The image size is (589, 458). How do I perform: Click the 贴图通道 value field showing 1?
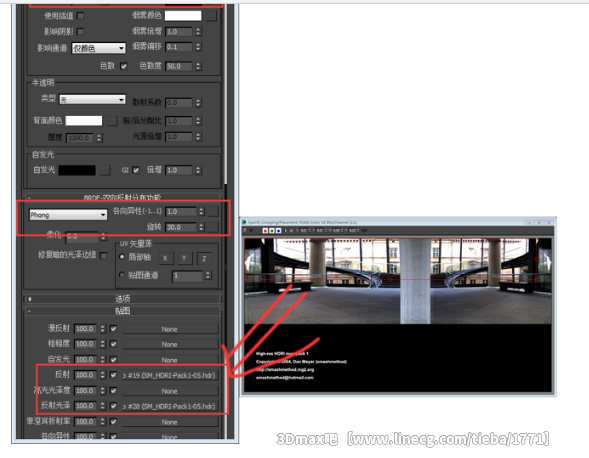click(188, 276)
